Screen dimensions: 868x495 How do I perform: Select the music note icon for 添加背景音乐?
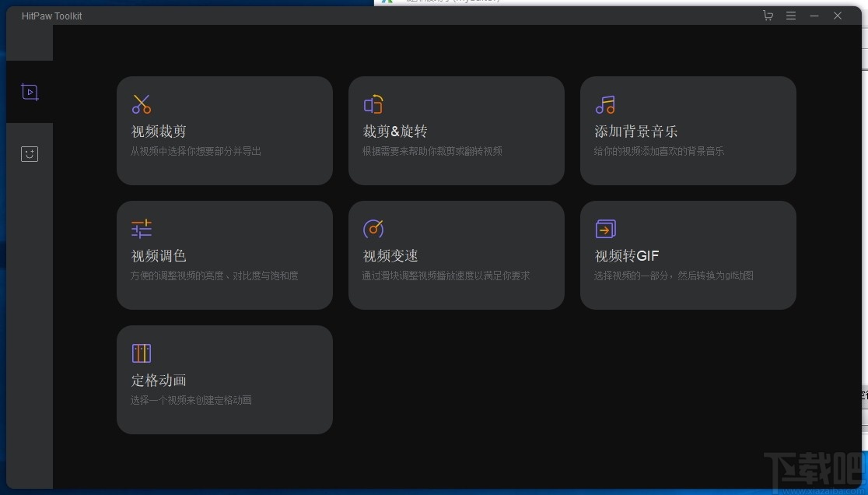[x=605, y=104]
